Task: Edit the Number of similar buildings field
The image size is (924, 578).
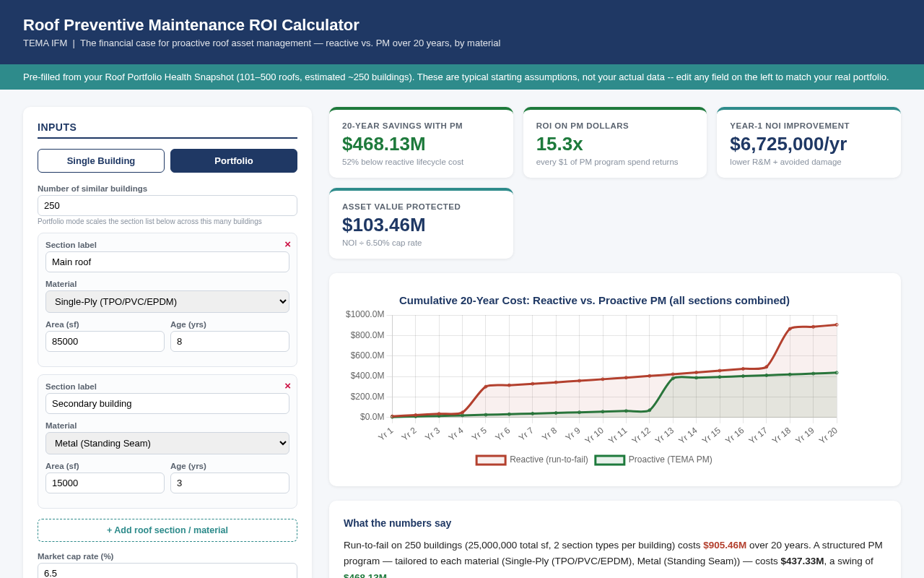Action: click(x=167, y=205)
